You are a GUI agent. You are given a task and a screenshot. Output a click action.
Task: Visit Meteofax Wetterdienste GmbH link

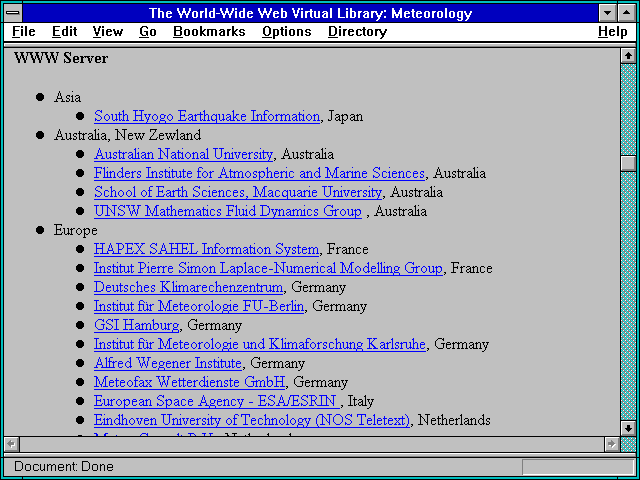[x=189, y=382]
